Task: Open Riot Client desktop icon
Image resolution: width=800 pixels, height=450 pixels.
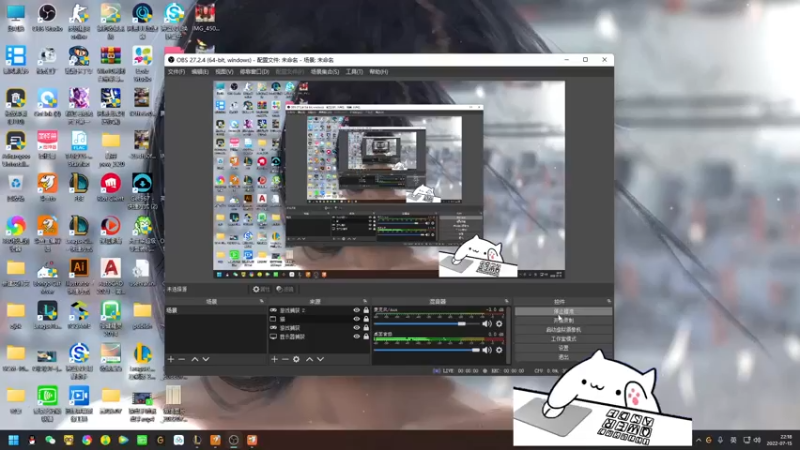Action: [111, 187]
